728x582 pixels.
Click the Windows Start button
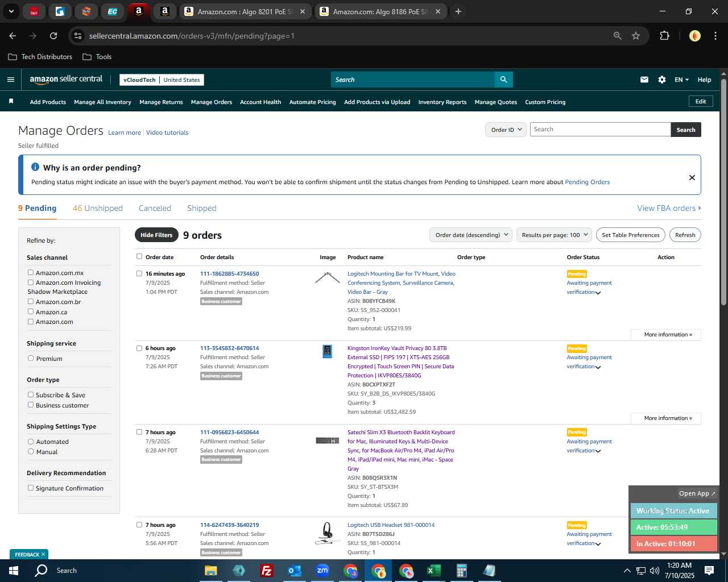coord(14,571)
